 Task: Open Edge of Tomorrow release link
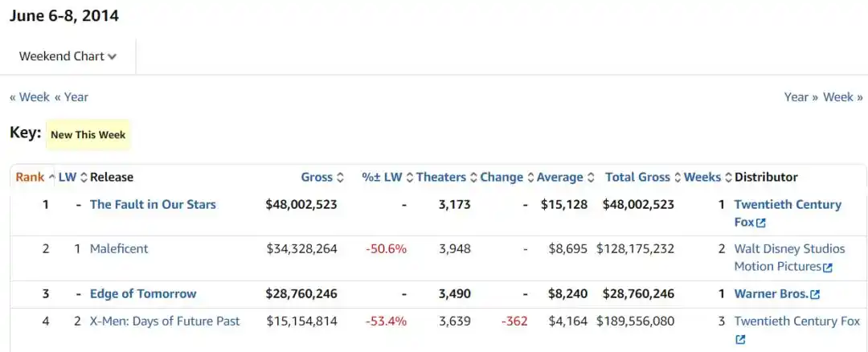point(143,294)
